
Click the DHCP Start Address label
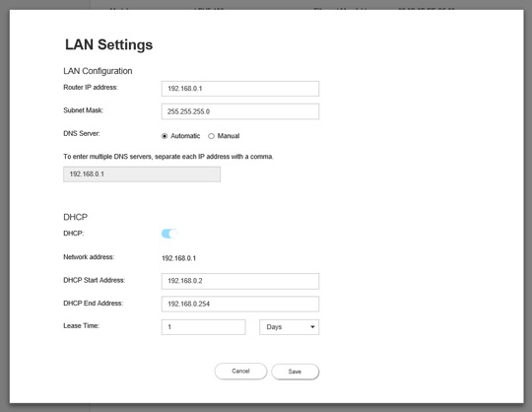(x=94, y=280)
